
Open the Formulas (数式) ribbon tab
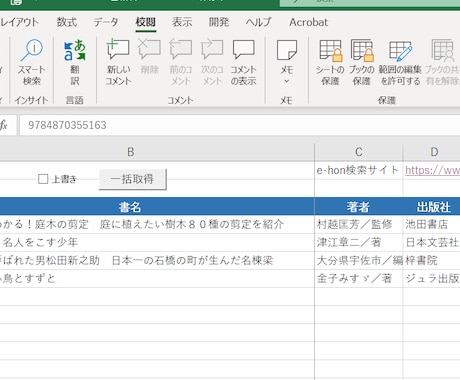click(67, 22)
